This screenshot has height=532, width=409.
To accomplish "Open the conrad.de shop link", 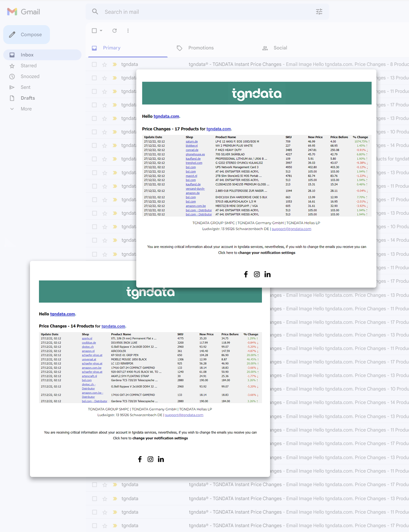I will [192, 150].
